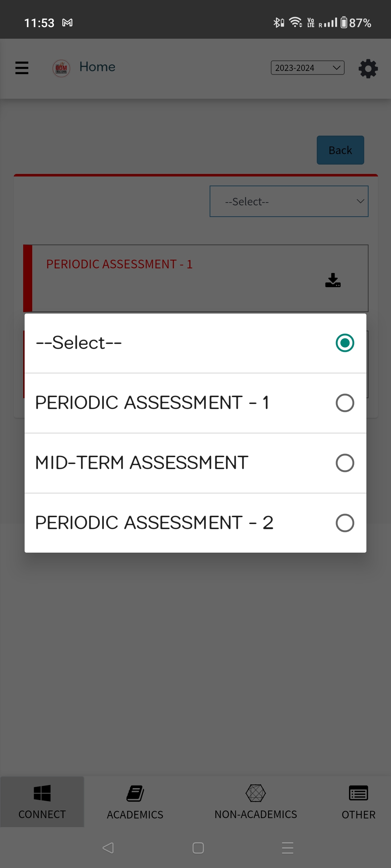Select the Mid-Term Assessment radio button
The width and height of the screenshot is (391, 868).
tap(345, 463)
